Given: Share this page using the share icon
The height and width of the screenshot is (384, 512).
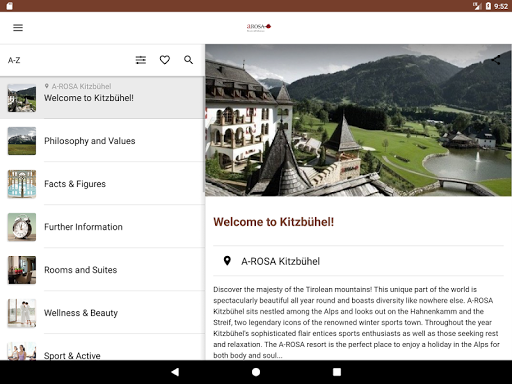Looking at the screenshot, I should tap(496, 60).
